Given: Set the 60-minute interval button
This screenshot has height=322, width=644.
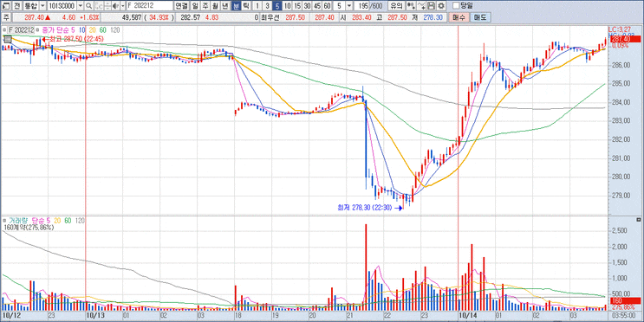Looking at the screenshot, I should point(327,6).
